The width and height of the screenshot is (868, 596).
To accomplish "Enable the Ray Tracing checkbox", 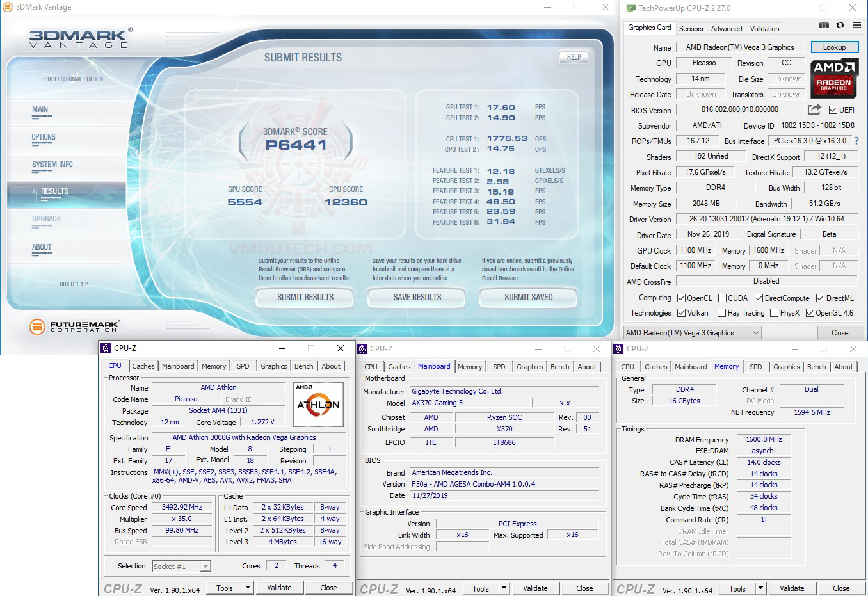I will [722, 313].
